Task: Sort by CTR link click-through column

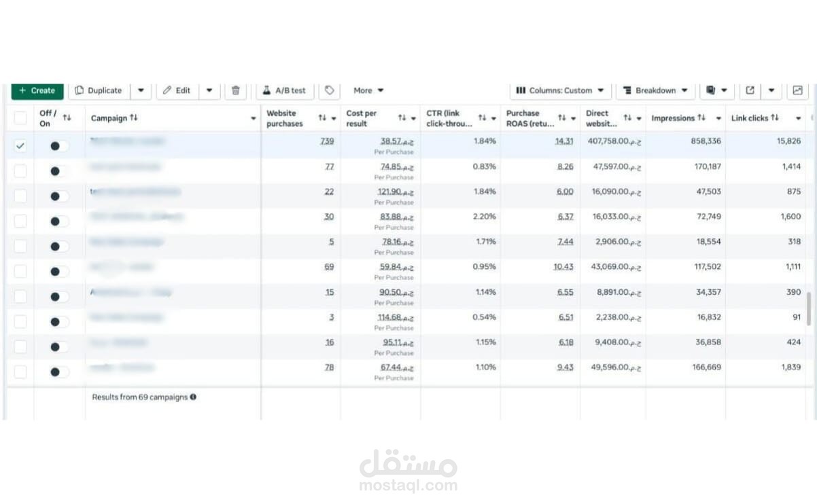Action: tap(482, 118)
